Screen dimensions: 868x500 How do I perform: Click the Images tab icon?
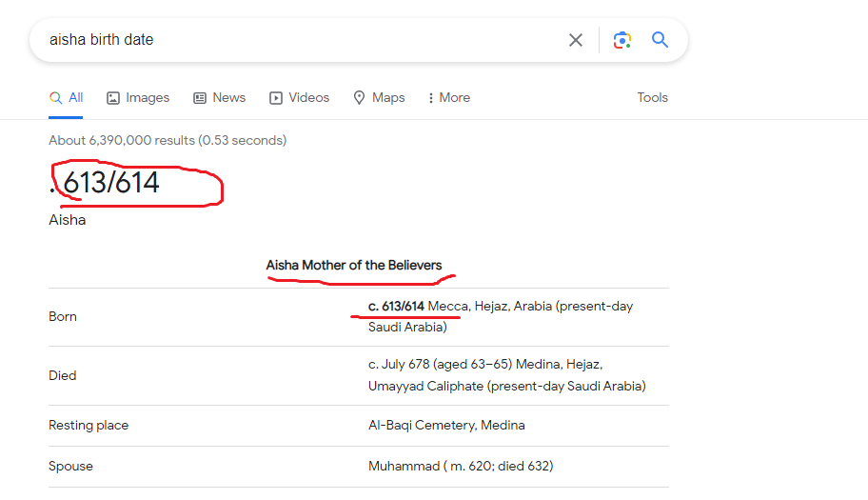click(x=113, y=98)
